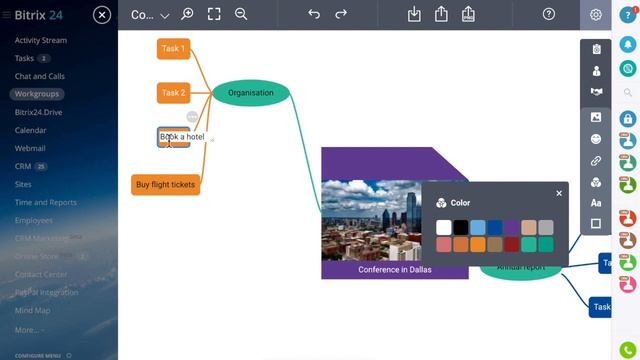Click the green phone call button
The width and height of the screenshot is (640, 360).
628,350
